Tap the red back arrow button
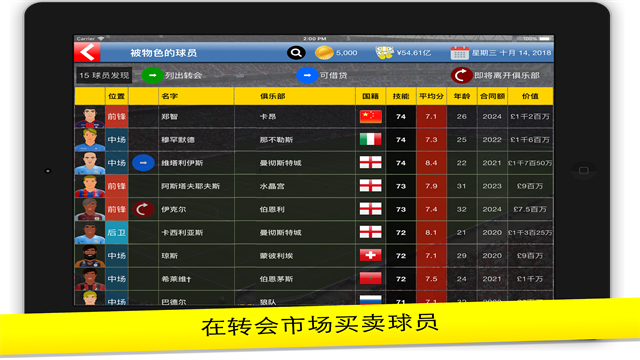This screenshot has width=640, height=360. (87, 52)
